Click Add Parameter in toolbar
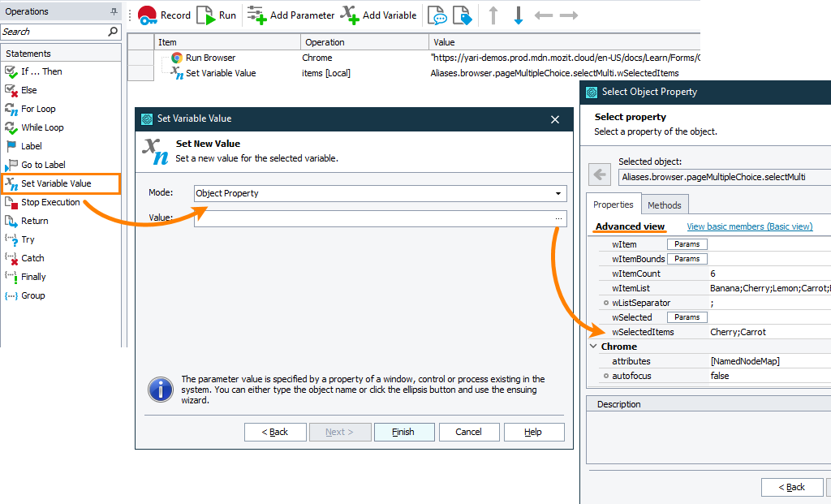Viewport: 831px width, 504px height. (x=291, y=15)
